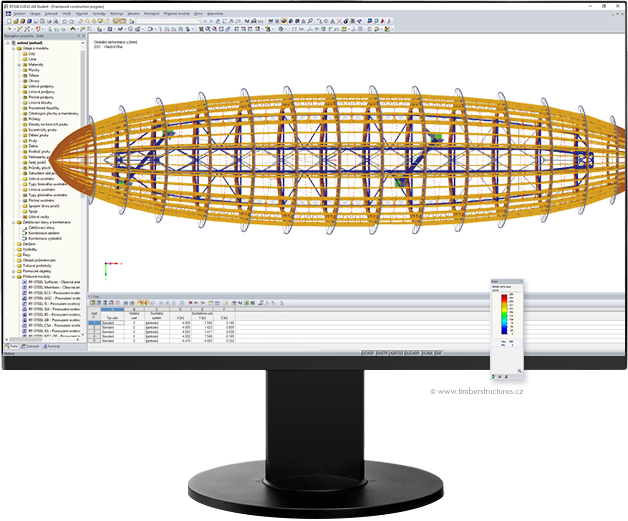Click column A header in table

112,309
